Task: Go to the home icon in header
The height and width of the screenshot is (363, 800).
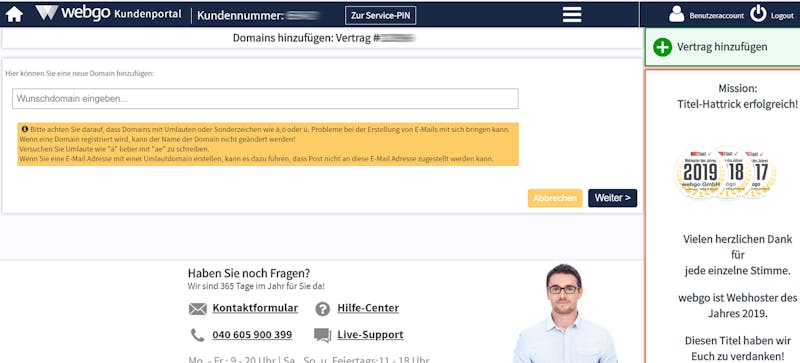Action: [x=14, y=14]
